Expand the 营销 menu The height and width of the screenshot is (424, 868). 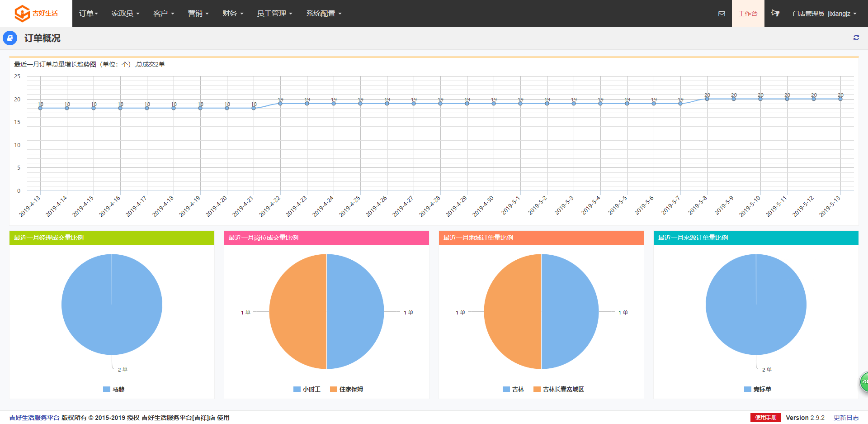(x=198, y=14)
